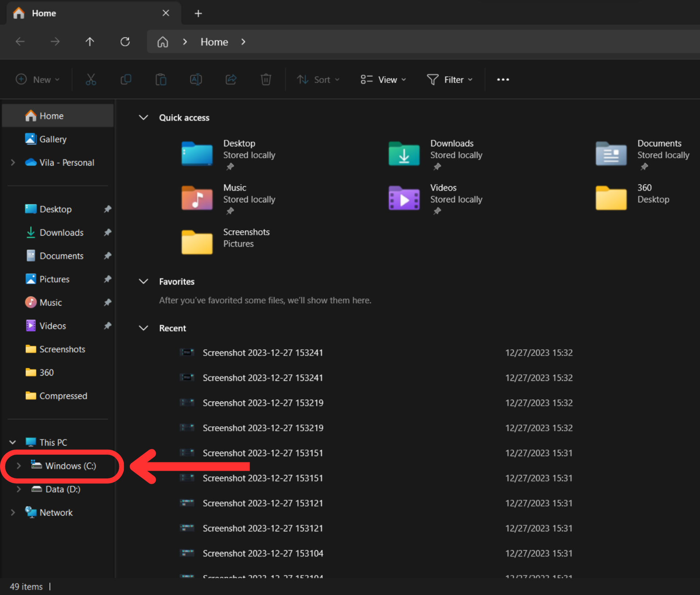The image size is (700, 595).
Task: Collapse the Quick access section
Action: pyautogui.click(x=144, y=117)
